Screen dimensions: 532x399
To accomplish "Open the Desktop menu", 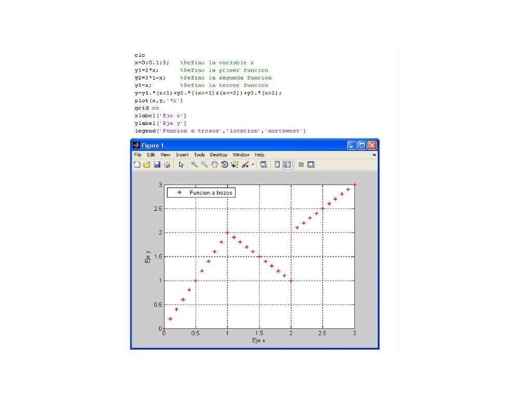I will pos(219,155).
